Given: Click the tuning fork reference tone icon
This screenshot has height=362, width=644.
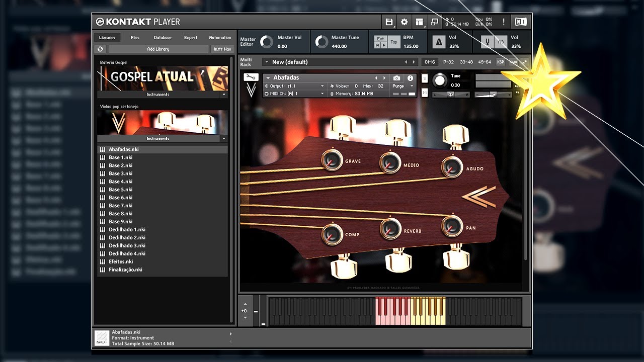Looking at the screenshot, I should (x=487, y=42).
